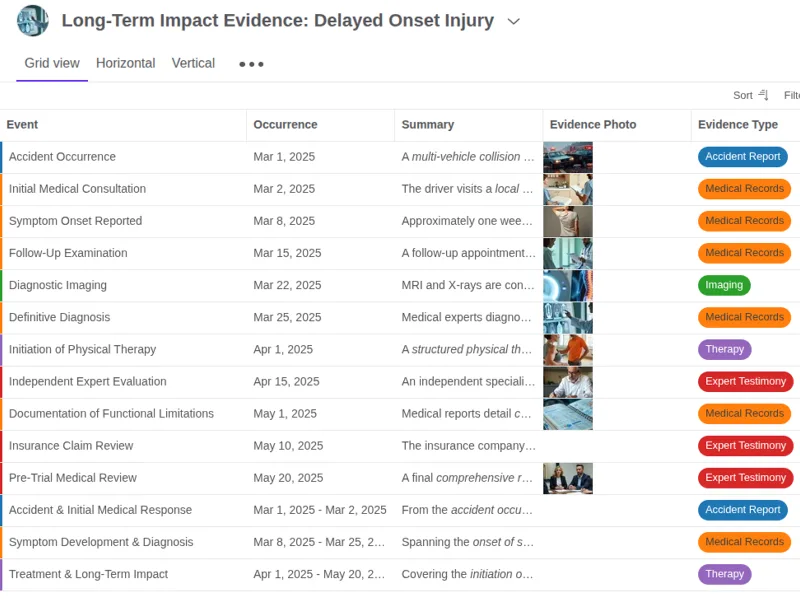Click the project logo icon beside the title
Screen dimensions: 800x600
pyautogui.click(x=36, y=20)
